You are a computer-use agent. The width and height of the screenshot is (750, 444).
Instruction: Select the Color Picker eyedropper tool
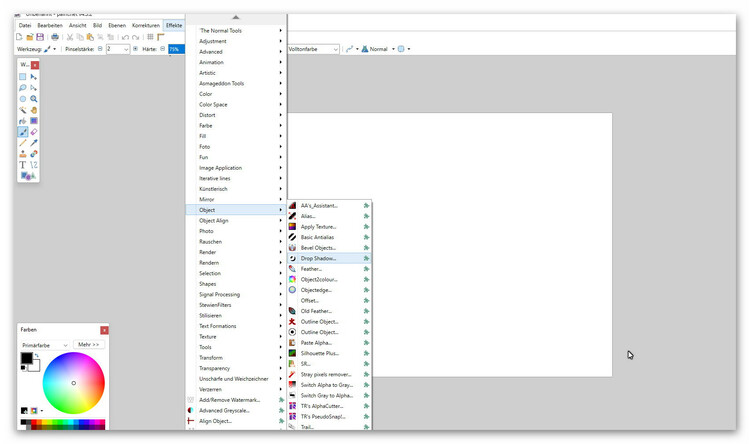[33, 143]
